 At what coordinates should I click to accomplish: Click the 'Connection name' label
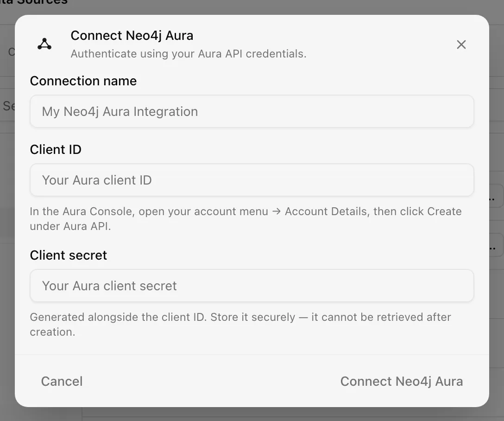[83, 81]
